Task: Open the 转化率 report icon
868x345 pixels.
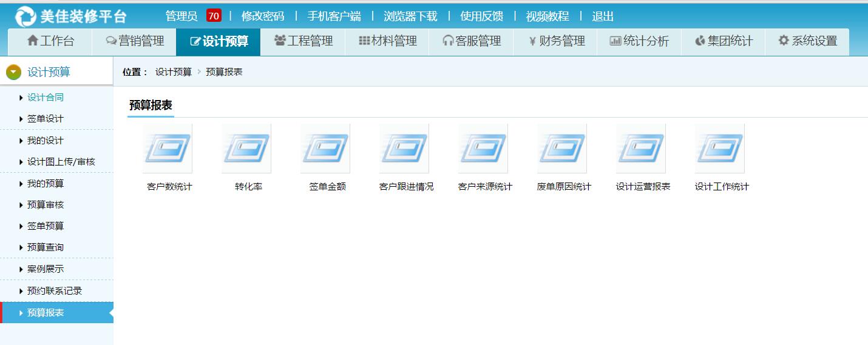Action: pos(246,149)
